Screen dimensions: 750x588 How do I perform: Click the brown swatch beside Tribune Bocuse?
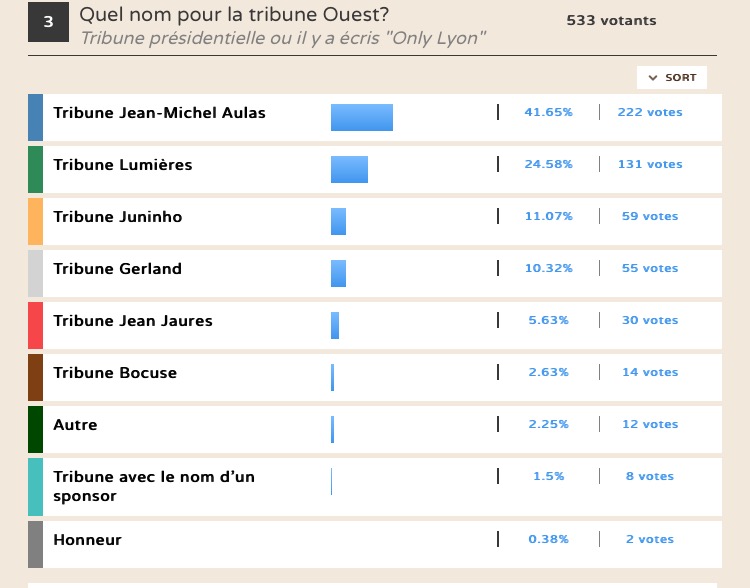[36, 377]
